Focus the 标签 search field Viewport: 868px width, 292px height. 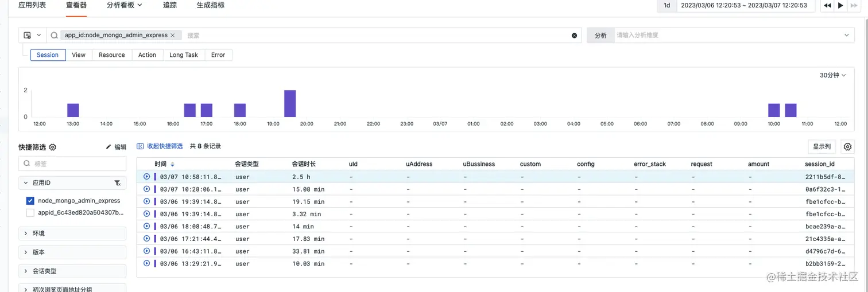coord(72,163)
